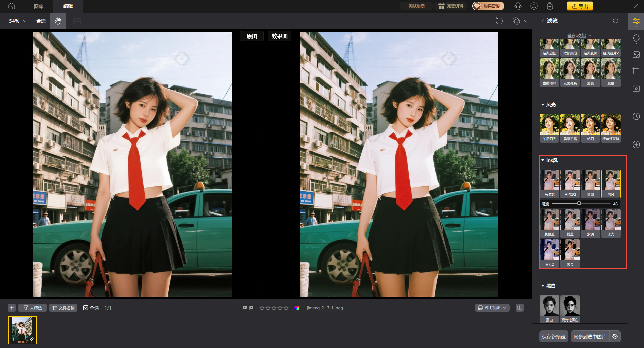The image size is (644, 348).
Task: Select the hand pan tool
Action: click(58, 21)
